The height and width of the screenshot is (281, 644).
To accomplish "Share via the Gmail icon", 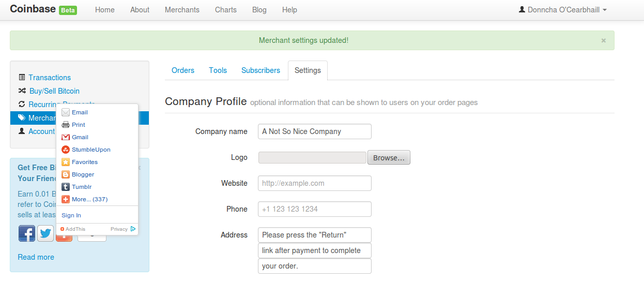I will click(x=66, y=137).
